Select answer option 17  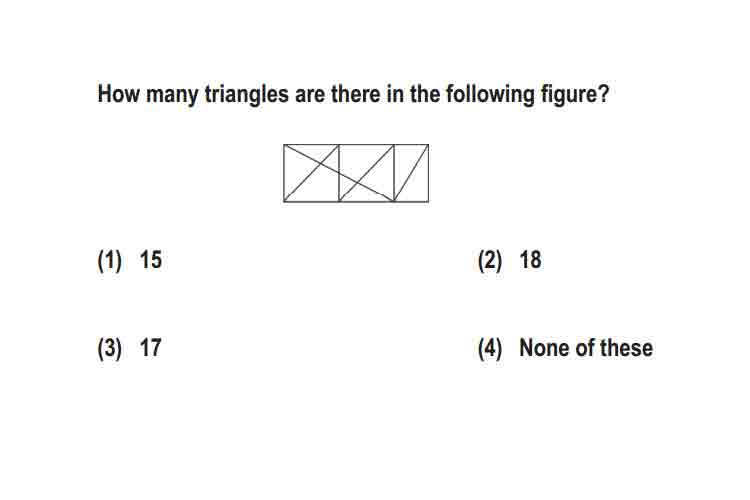click(151, 348)
